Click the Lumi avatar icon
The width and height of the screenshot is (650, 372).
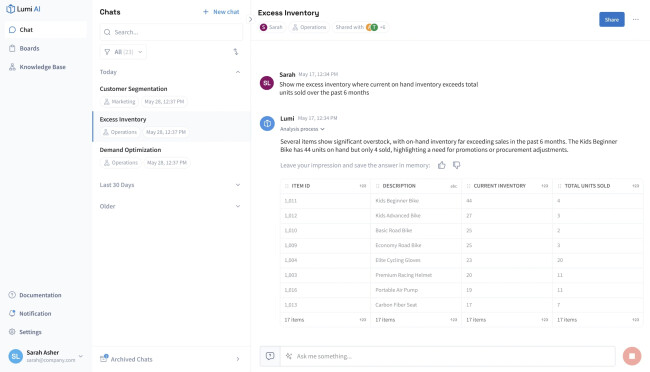(x=267, y=124)
